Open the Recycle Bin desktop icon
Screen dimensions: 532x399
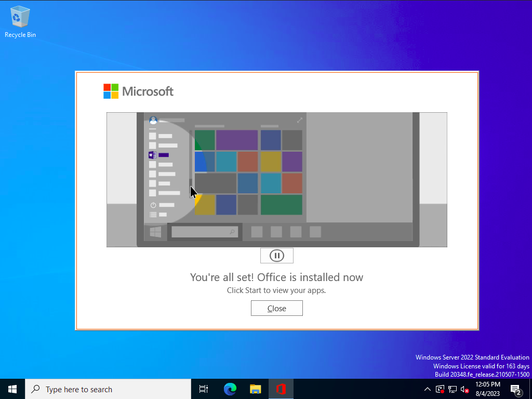coord(20,22)
